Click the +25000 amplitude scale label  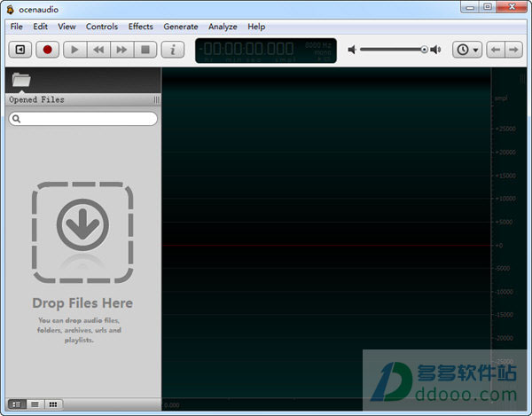pyautogui.click(x=505, y=129)
